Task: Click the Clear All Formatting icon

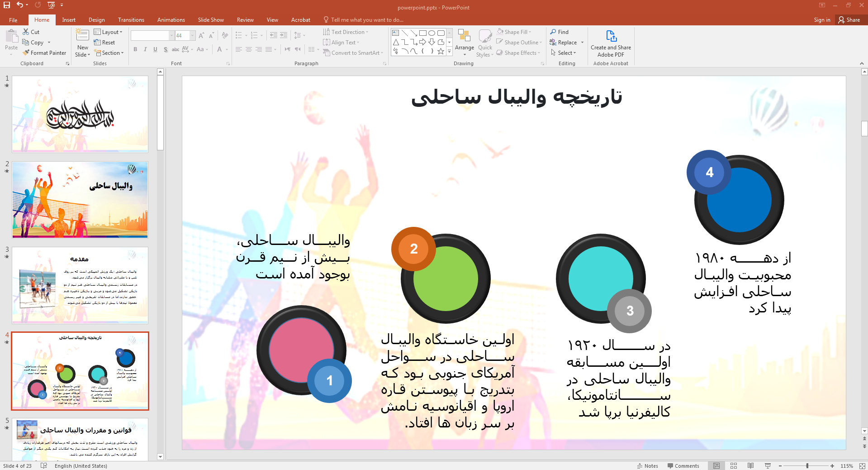Action: coord(225,35)
